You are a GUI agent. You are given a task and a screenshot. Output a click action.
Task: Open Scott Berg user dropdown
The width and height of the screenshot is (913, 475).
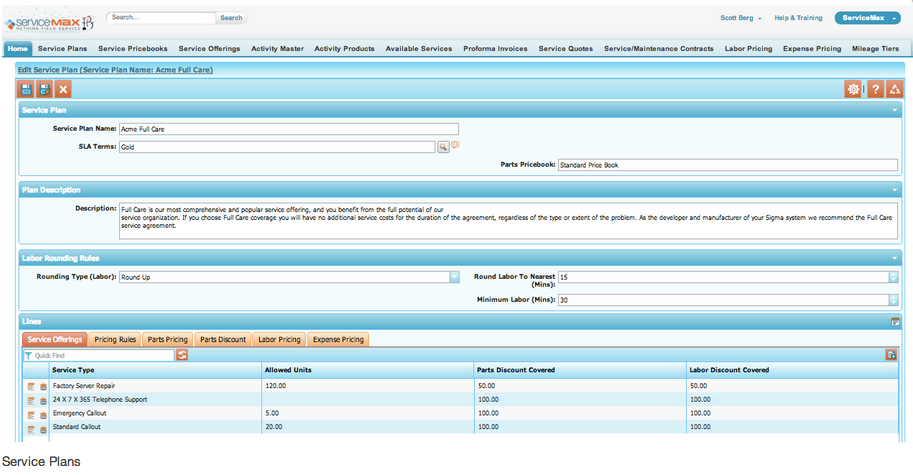[x=741, y=18]
